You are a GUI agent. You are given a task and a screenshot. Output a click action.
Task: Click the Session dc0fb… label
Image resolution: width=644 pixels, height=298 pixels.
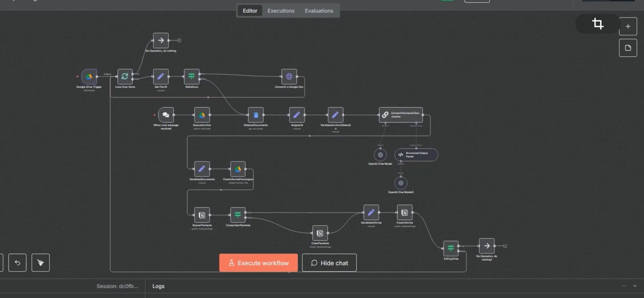coord(118,286)
